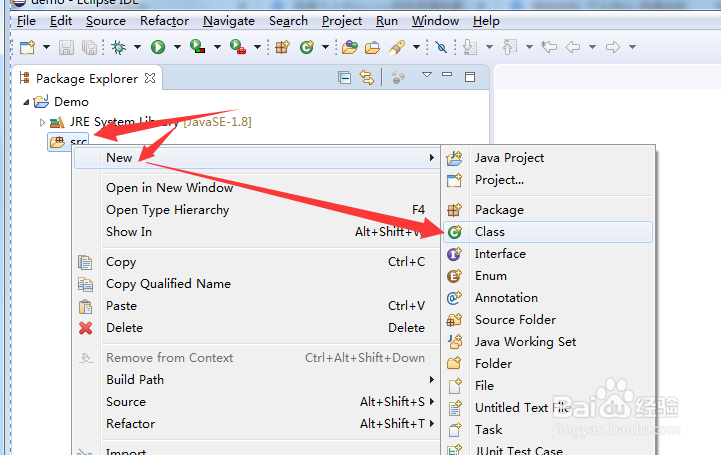Click the External Tools run icon
Screen dimensions: 721x455
click(238, 47)
